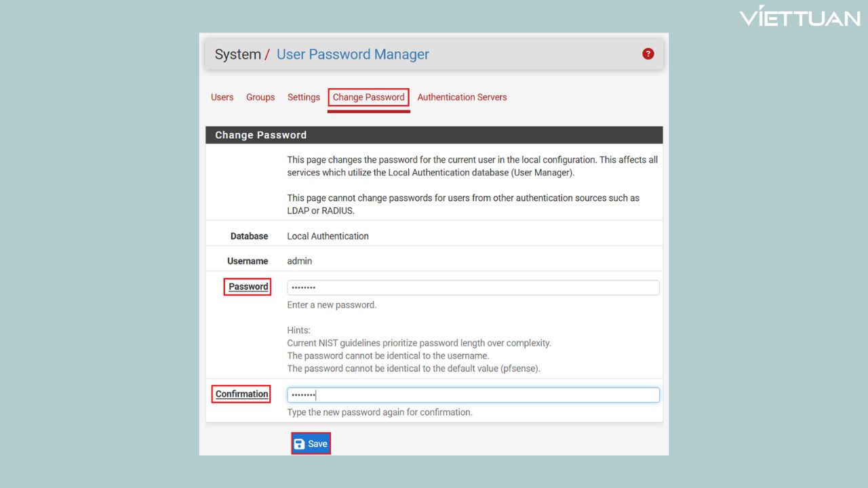Click the Database row label
Image resolution: width=868 pixels, height=488 pixels.
(x=249, y=236)
